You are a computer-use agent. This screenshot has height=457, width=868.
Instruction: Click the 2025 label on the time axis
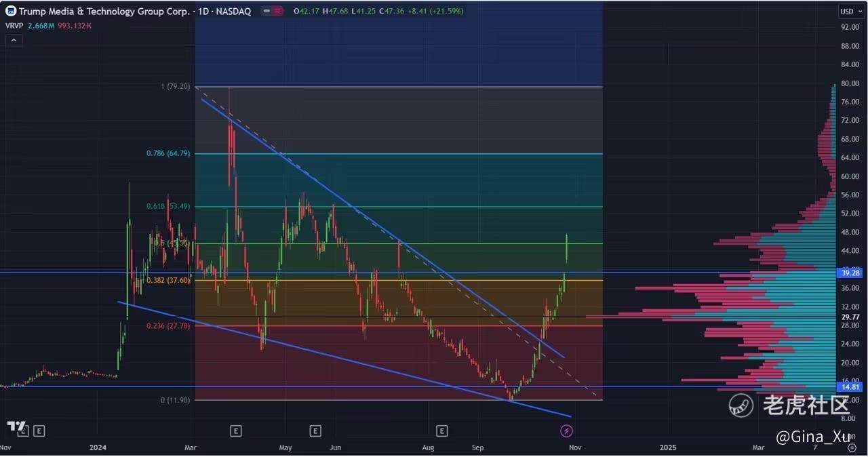668,448
